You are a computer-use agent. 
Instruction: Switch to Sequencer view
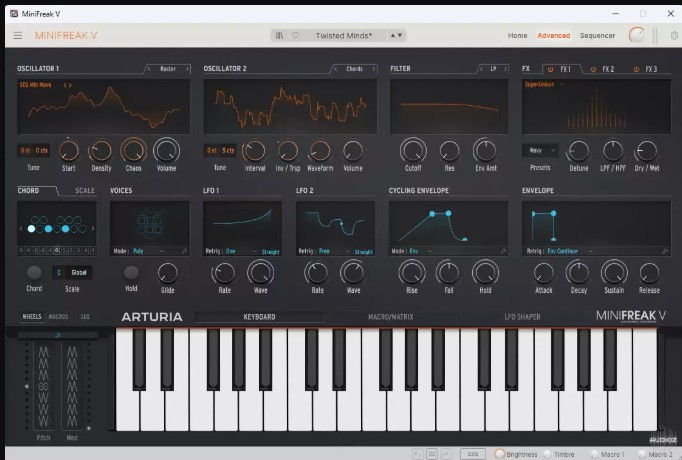[598, 36]
